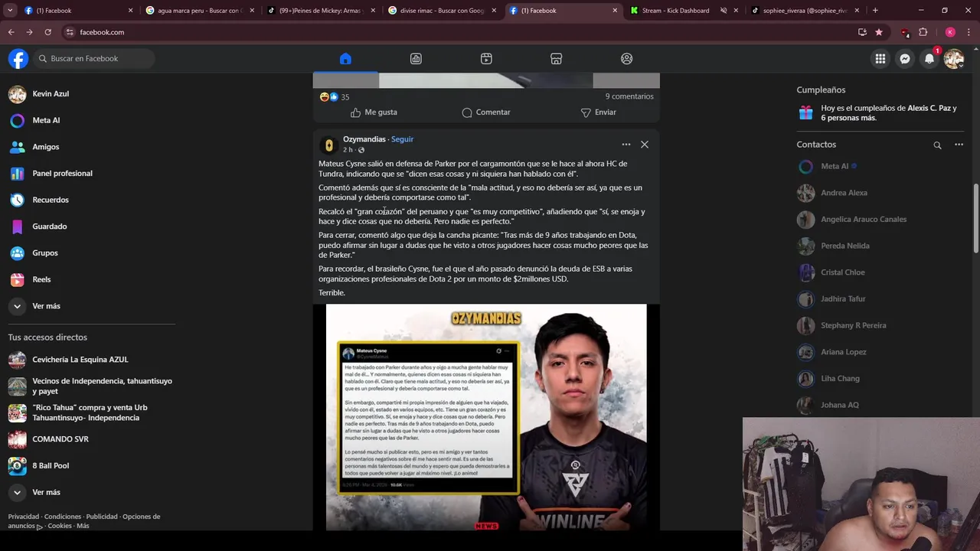Open Contactos options menu

click(x=959, y=145)
